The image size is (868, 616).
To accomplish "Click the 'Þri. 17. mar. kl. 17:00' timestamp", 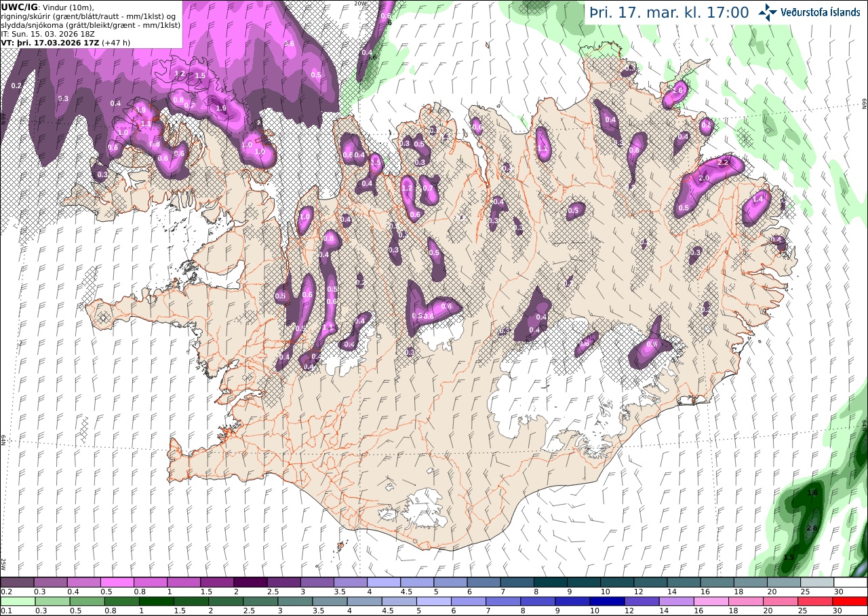I will click(669, 13).
